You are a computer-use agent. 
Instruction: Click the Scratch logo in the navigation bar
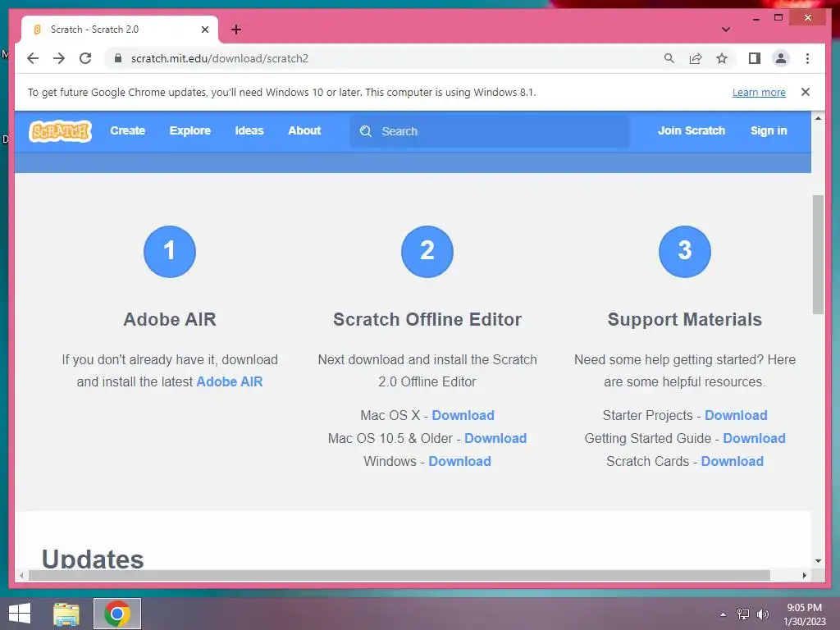pos(61,131)
